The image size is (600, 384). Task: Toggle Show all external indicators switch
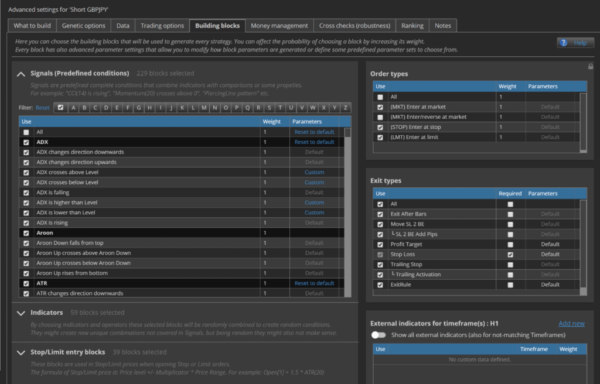[x=378, y=335]
